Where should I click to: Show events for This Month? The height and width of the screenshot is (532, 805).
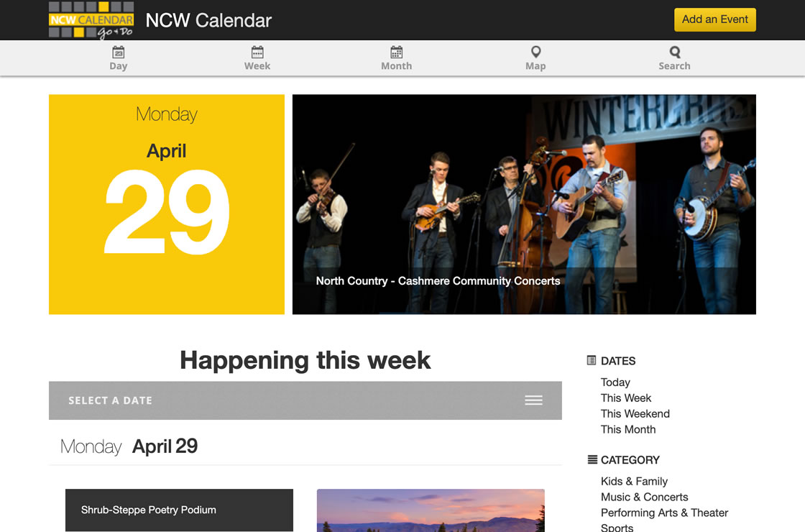tap(628, 429)
